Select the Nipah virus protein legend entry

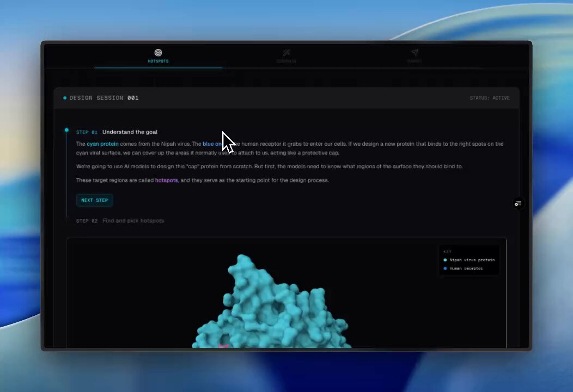[469, 260]
